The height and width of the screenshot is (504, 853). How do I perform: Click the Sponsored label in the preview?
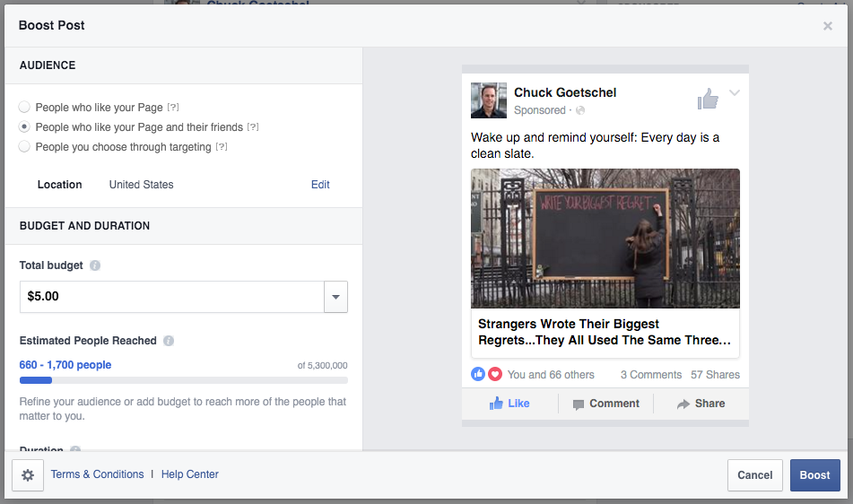pos(540,110)
